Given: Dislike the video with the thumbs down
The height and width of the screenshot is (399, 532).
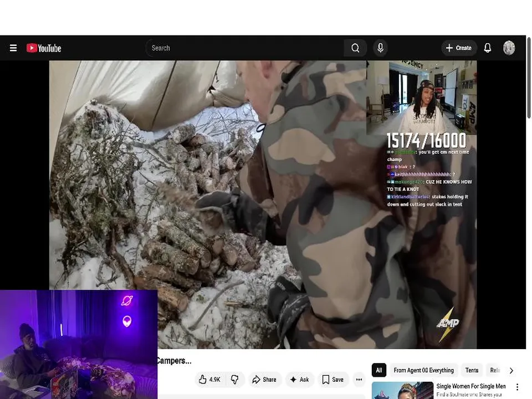Looking at the screenshot, I should point(234,379).
